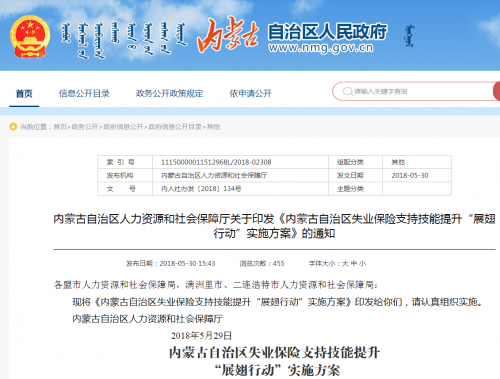Image resolution: width=500 pixels, height=379 pixels.
Task: Click document number 内人社办发〔2018〕134号
Action: tap(201, 189)
